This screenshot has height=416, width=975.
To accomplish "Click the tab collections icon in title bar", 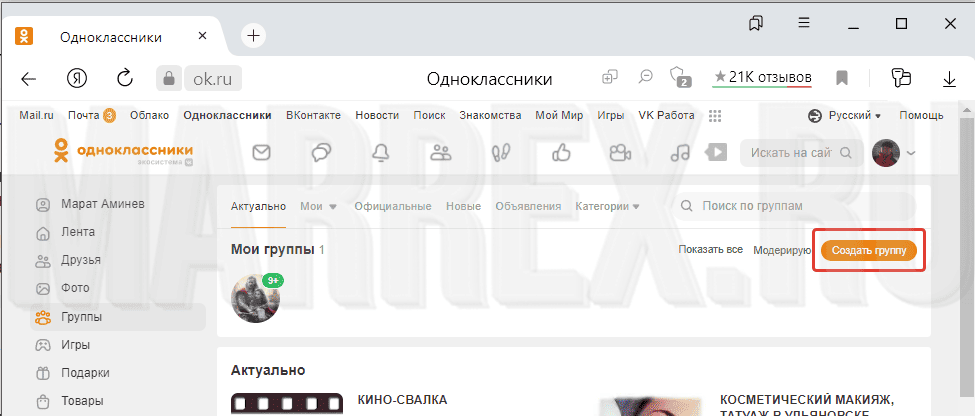I will 756,24.
